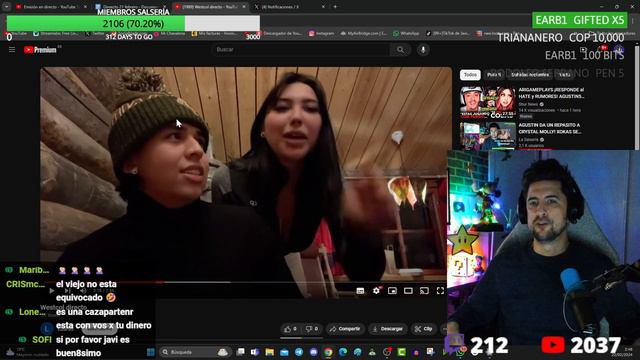The image size is (640, 360).
Task: Start voice search with the microphone
Action: [423, 49]
